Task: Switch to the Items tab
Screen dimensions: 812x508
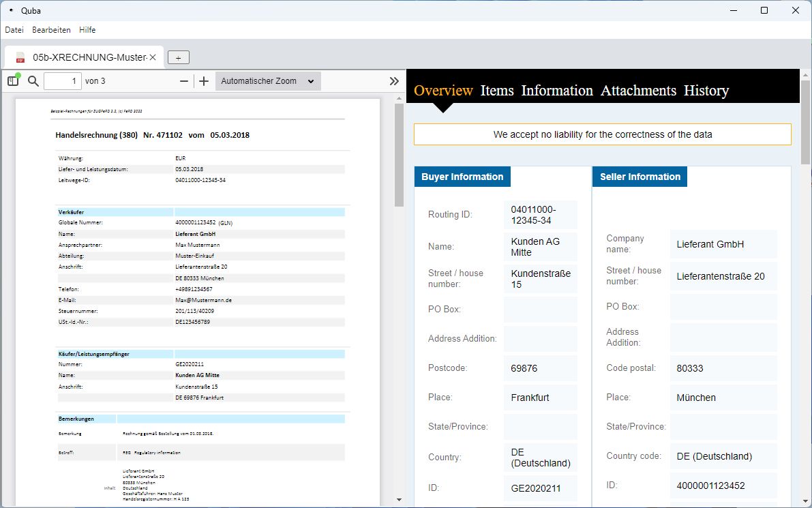Action: click(x=497, y=91)
